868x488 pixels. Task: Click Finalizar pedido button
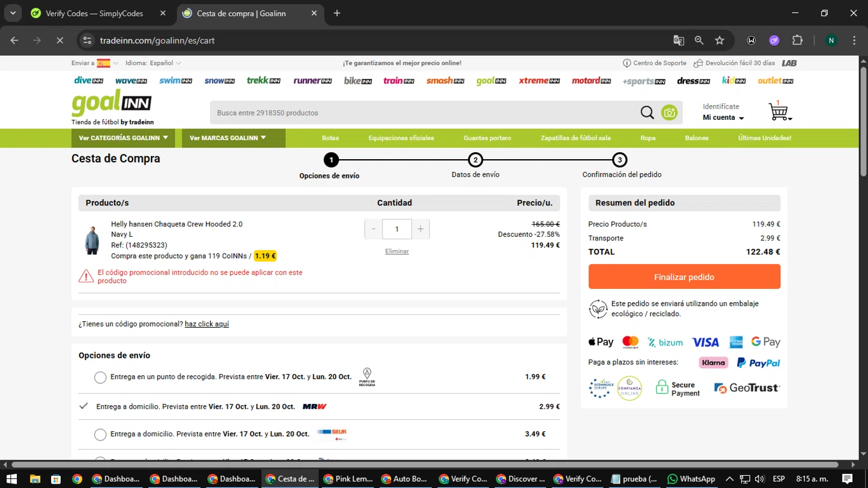pyautogui.click(x=684, y=277)
